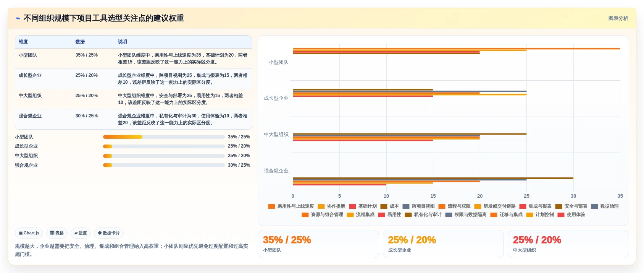The width and height of the screenshot is (644, 273).
Task: Click the 成长型企业 progress bar
Action: [x=164, y=146]
